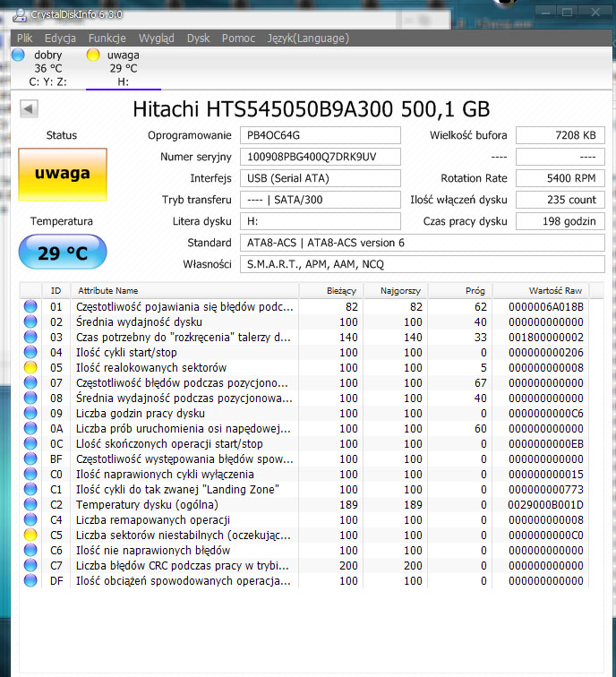616x677 pixels.
Task: Click the Wielkość bufora field 7208 KB
Action: (x=560, y=135)
